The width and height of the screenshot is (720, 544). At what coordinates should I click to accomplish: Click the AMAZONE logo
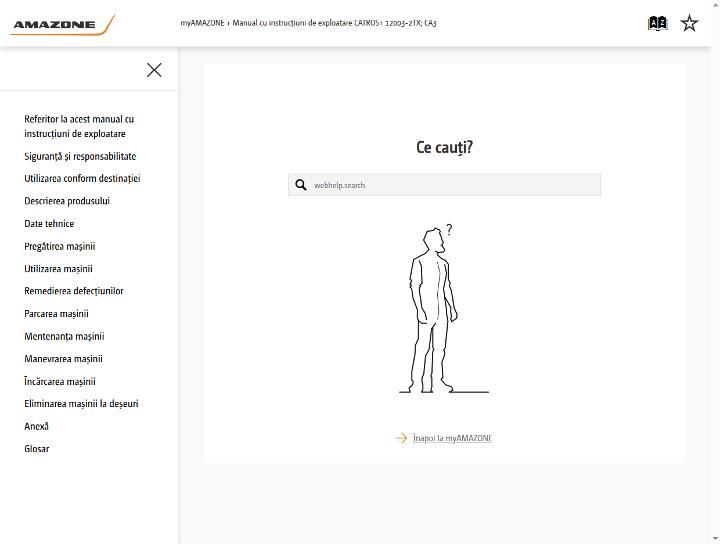pos(63,25)
